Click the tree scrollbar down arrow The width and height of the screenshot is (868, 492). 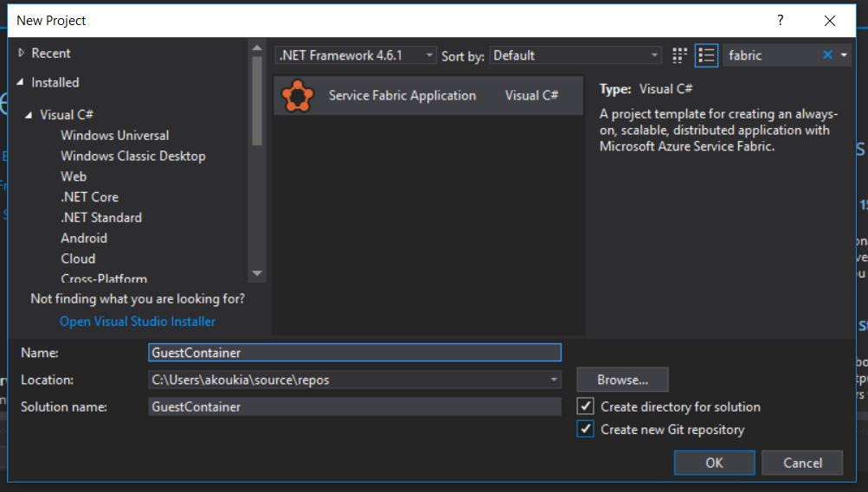click(x=257, y=273)
